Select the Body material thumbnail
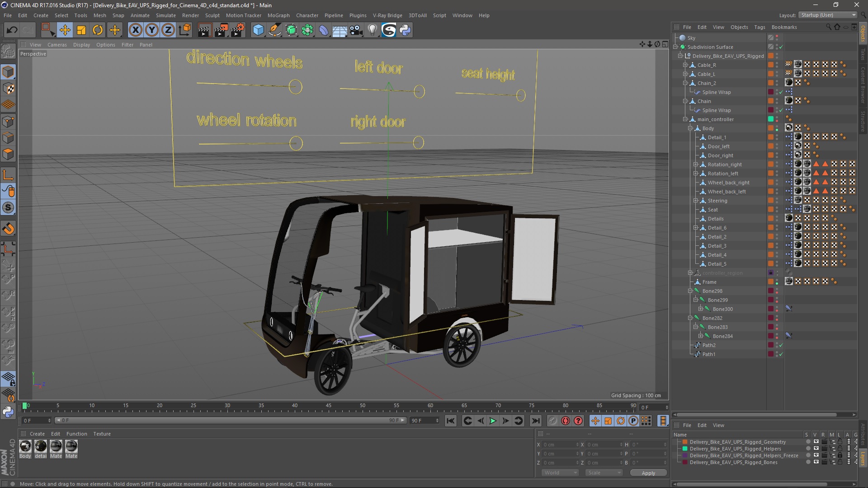The width and height of the screenshot is (868, 488). pyautogui.click(x=25, y=446)
